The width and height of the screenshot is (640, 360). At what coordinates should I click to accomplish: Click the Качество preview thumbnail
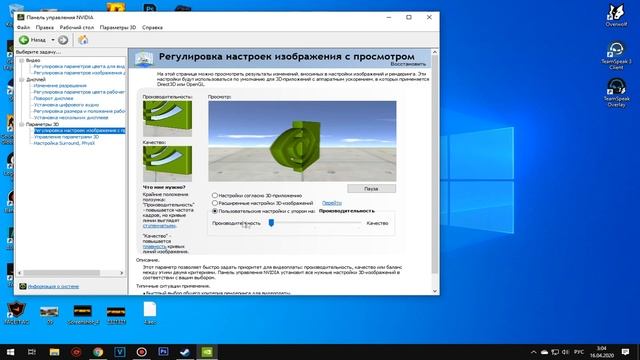167,164
